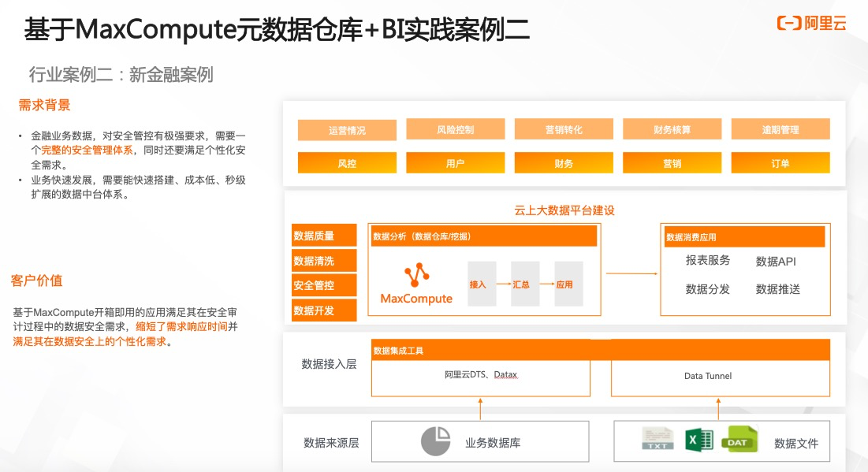868x472 pixels.
Task: Click the TXT file icon
Action: [657, 439]
